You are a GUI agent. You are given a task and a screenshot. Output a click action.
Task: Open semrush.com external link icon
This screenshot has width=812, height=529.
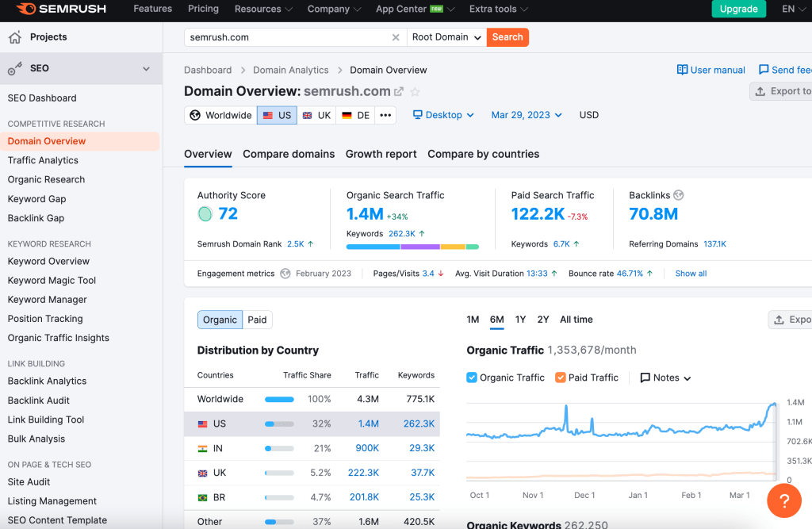[x=399, y=92]
